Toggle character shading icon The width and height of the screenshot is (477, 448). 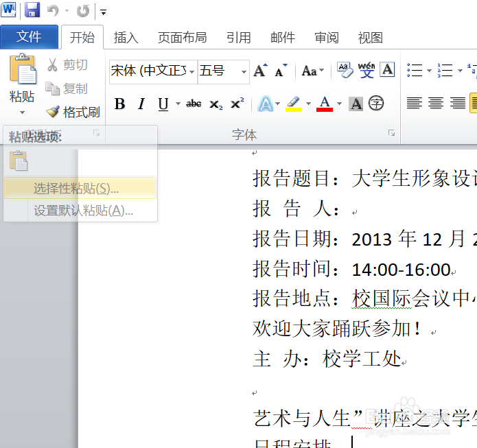pos(356,104)
